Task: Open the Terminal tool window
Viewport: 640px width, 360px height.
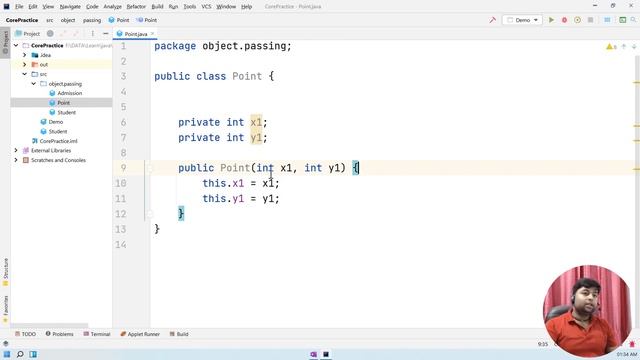Action: click(x=97, y=334)
